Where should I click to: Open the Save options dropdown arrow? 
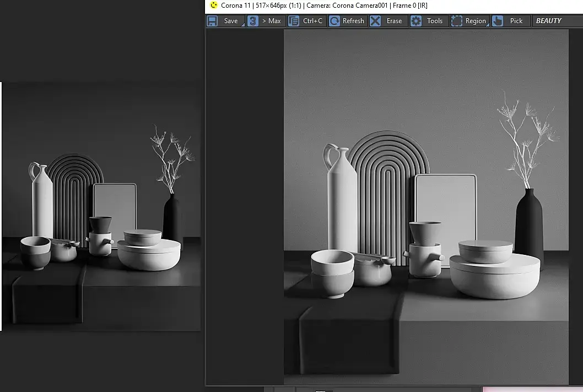(x=243, y=25)
